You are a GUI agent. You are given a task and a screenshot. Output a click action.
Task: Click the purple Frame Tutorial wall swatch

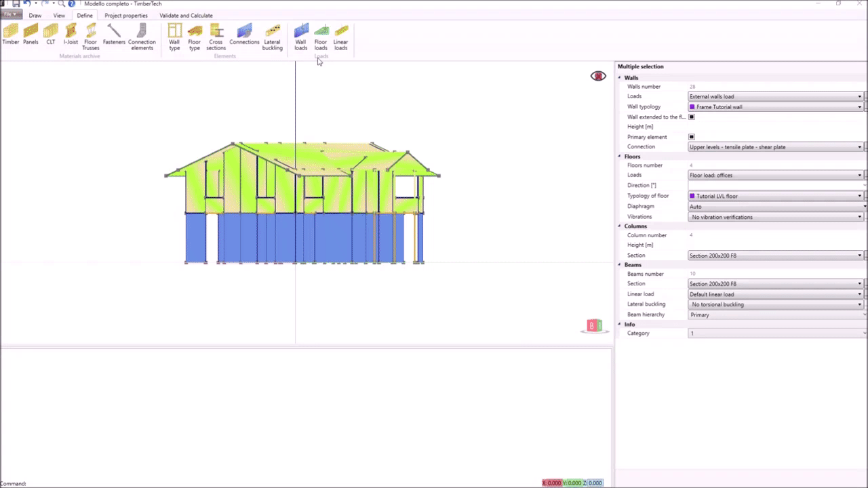point(692,107)
